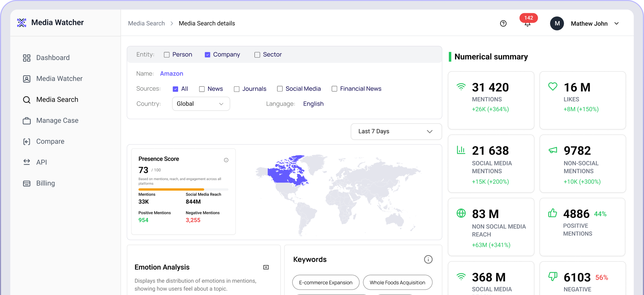Click the Media Watcher sidebar person icon
The height and width of the screenshot is (295, 644).
pos(27,79)
